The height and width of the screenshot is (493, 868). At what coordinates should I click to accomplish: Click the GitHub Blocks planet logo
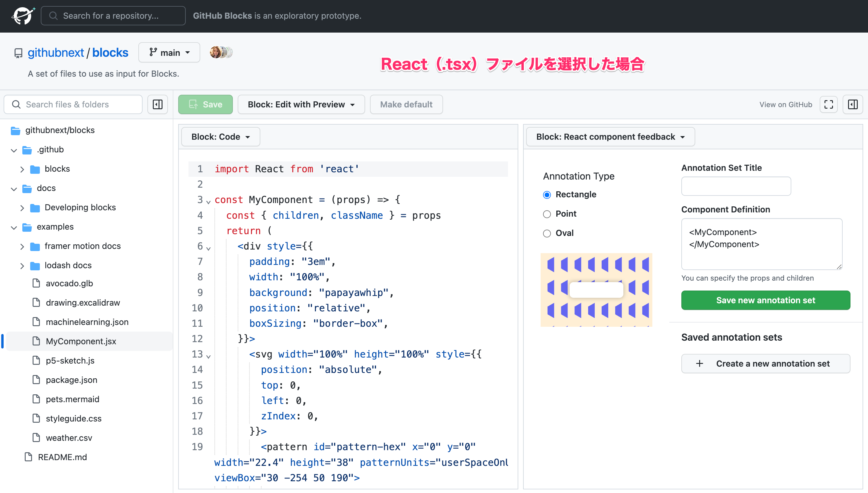pyautogui.click(x=23, y=16)
